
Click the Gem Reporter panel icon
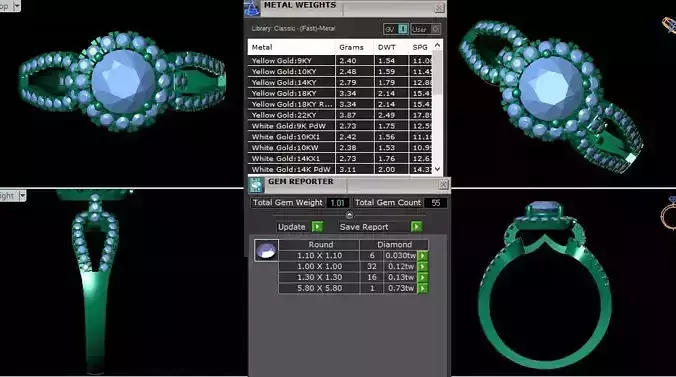[x=256, y=185]
